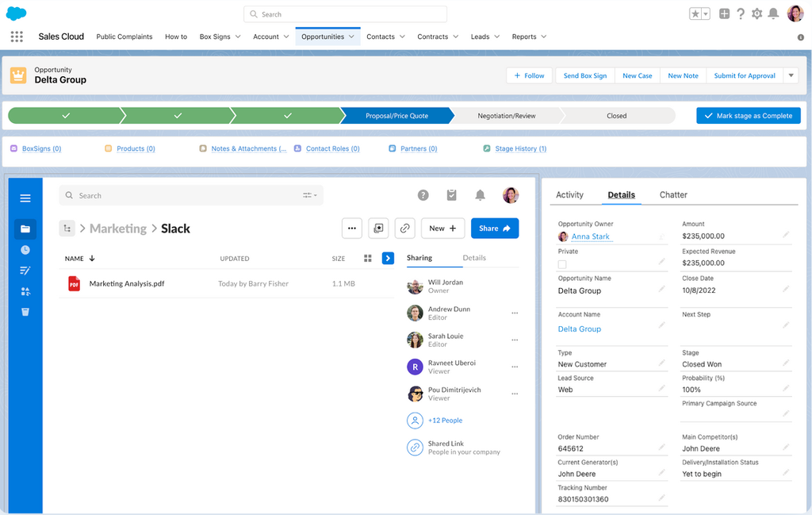This screenshot has height=515, width=812.
Task: Open the Salesforce App Launcher grid icon
Action: 17,37
